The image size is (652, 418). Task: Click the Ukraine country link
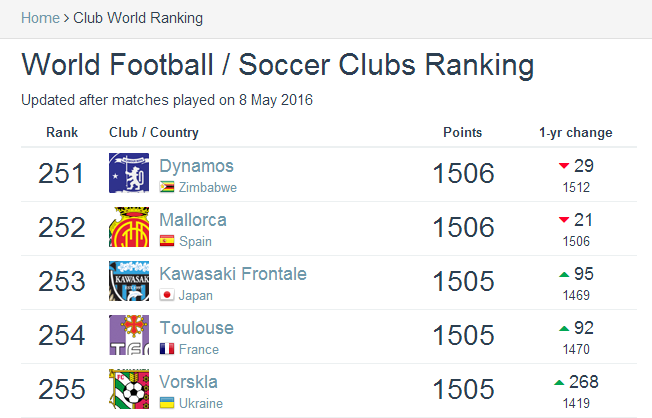201,403
